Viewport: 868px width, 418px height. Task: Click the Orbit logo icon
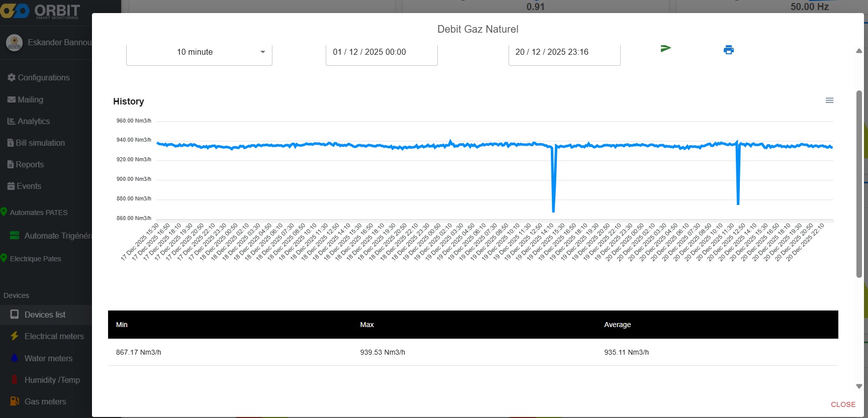(x=15, y=11)
